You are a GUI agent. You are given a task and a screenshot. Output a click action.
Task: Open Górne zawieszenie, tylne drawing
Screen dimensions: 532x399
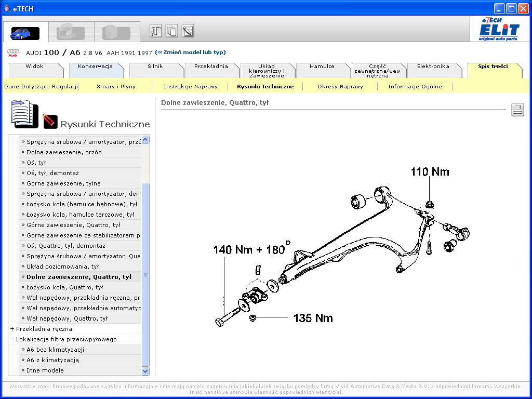tap(80, 183)
